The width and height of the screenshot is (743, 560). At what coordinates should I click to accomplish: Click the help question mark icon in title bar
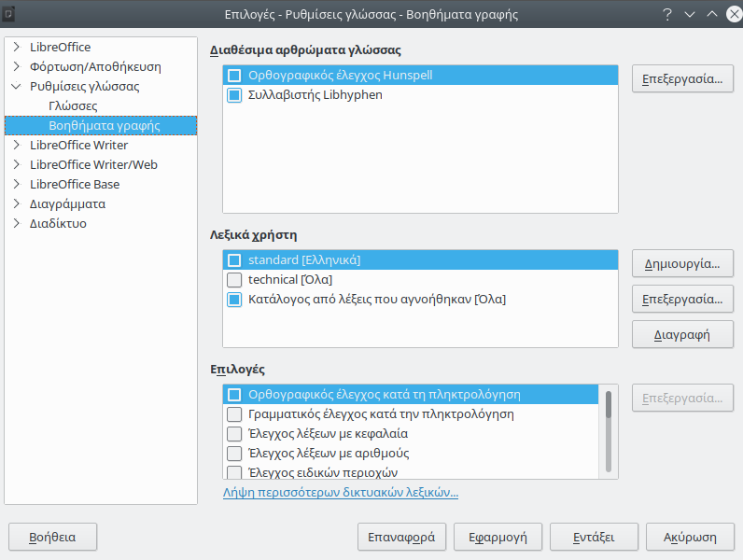click(667, 14)
